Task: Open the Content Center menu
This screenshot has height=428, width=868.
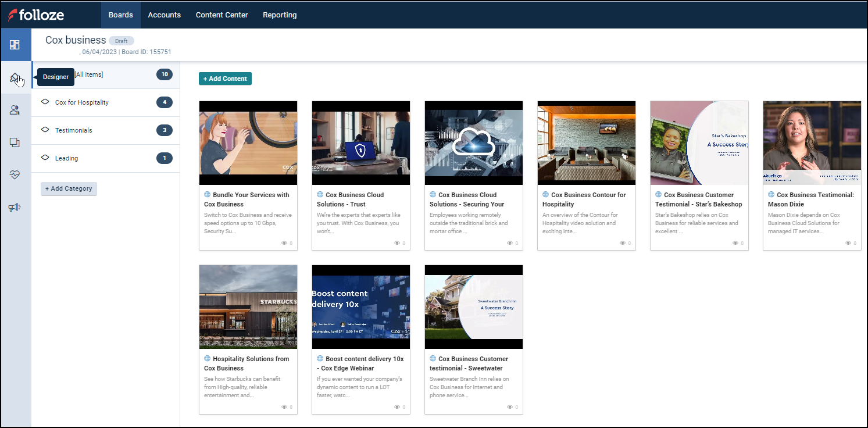Action: [222, 15]
